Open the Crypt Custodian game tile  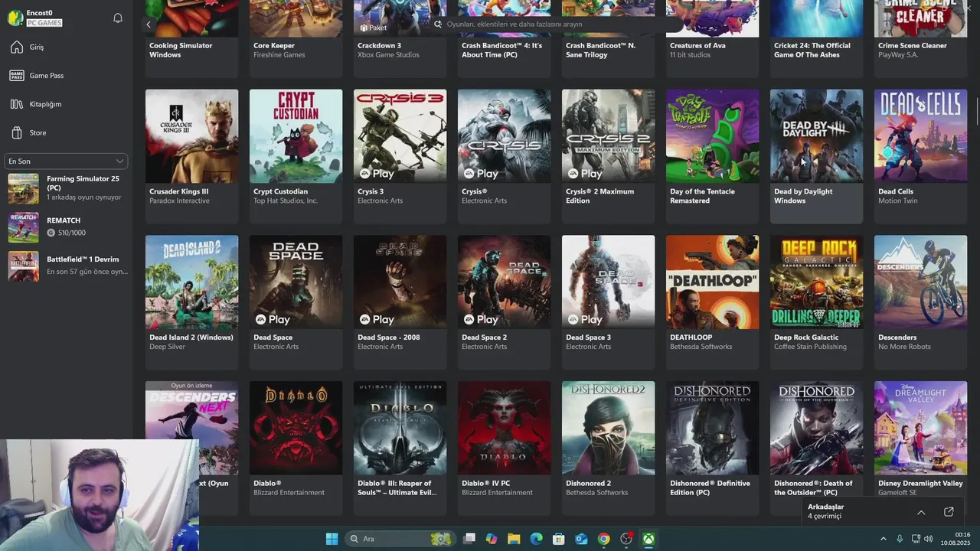coord(296,156)
